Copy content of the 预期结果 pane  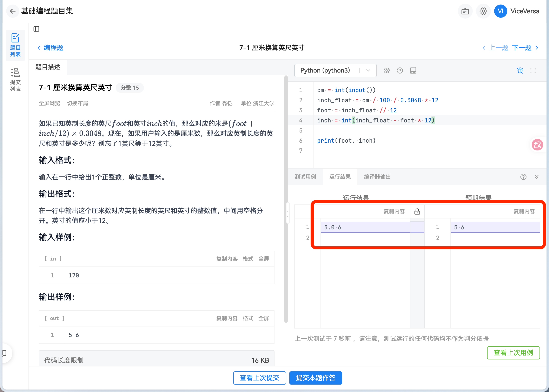click(524, 211)
